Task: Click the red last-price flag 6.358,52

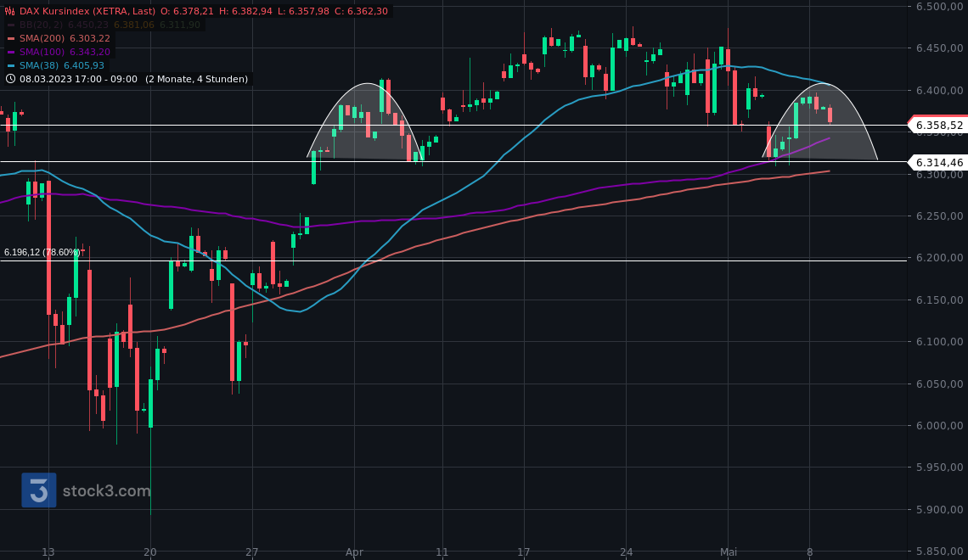Action: click(x=937, y=125)
